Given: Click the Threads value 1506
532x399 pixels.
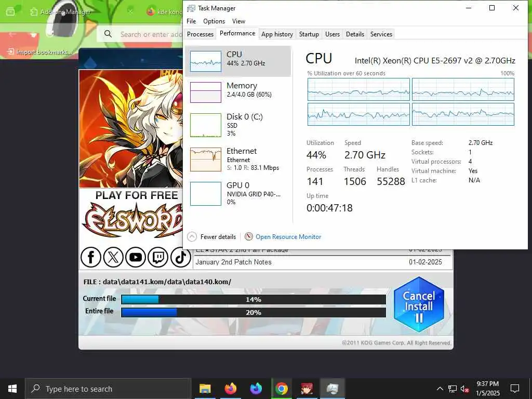Looking at the screenshot, I should pos(355,181).
